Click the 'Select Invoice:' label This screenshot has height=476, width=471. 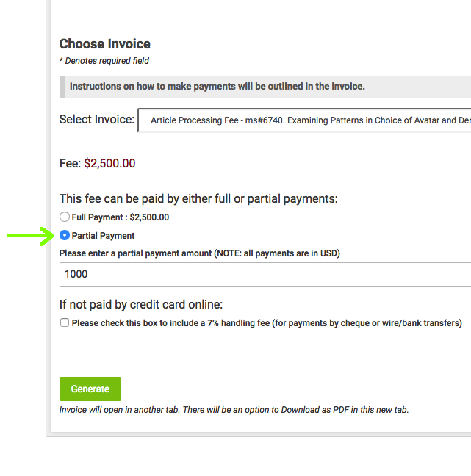pos(97,120)
